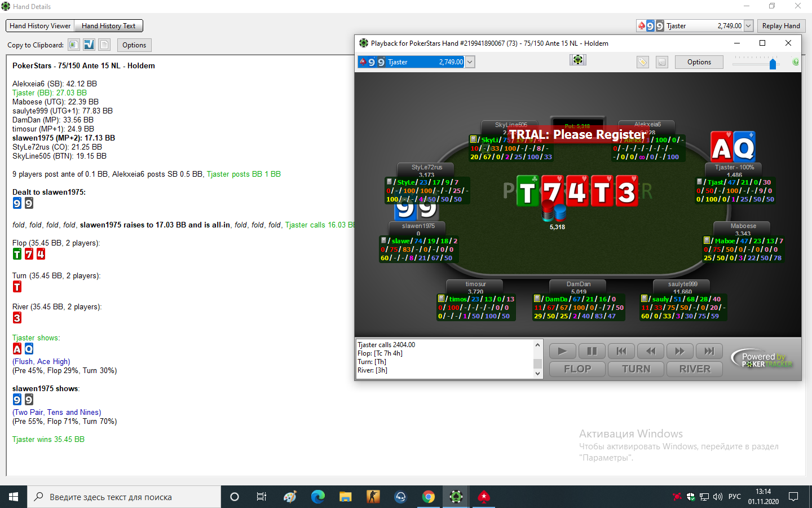Viewport: 812px width, 508px height.
Task: Click the Tjaster seat name plate
Action: coord(734,170)
